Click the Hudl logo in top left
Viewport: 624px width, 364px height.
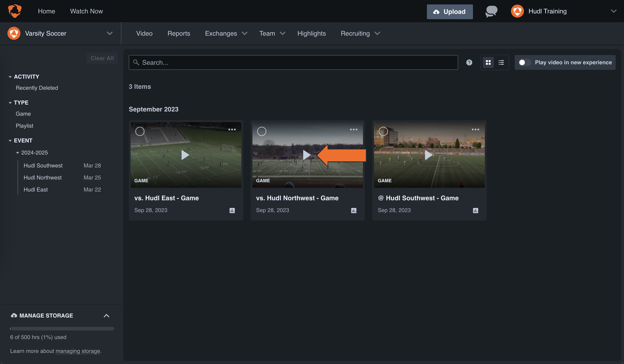[x=14, y=11]
